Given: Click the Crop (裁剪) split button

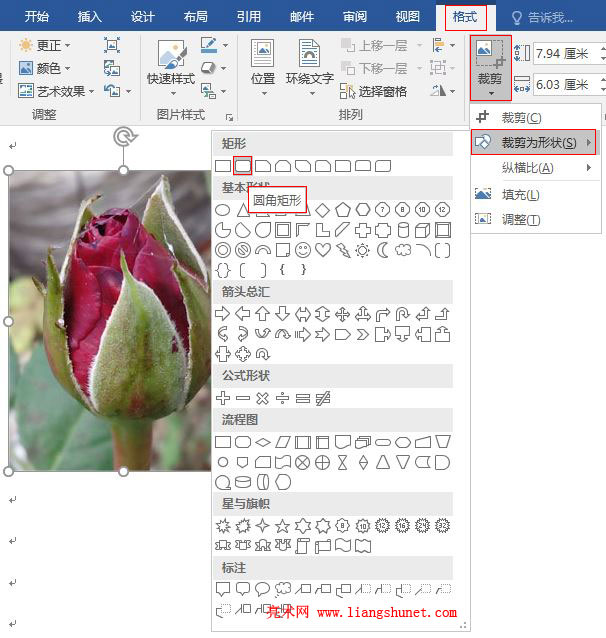Looking at the screenshot, I should click(x=490, y=68).
